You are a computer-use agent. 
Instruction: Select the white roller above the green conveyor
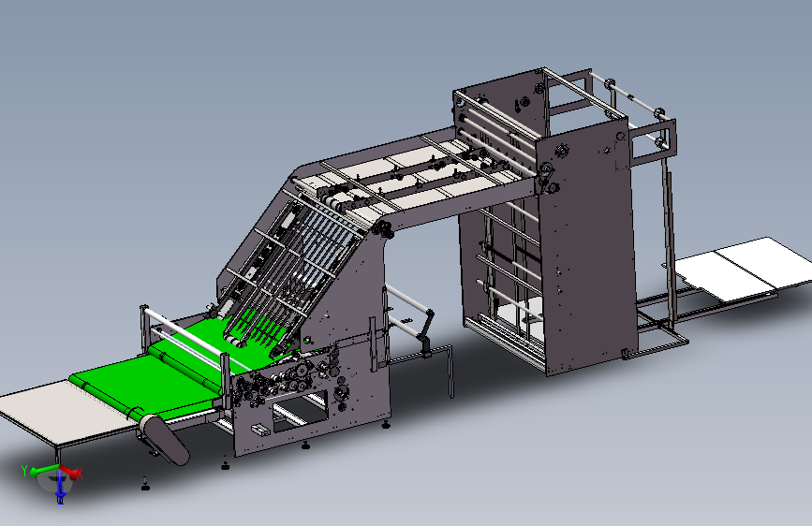click(185, 331)
